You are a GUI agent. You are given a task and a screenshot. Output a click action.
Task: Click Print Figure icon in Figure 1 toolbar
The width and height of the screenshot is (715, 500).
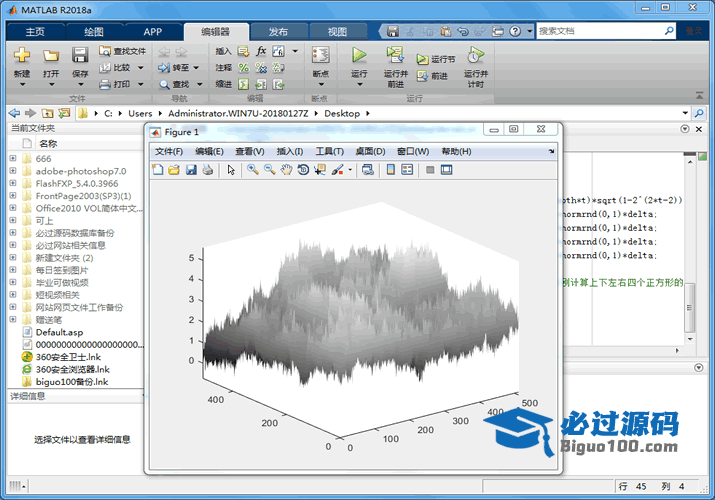click(208, 170)
